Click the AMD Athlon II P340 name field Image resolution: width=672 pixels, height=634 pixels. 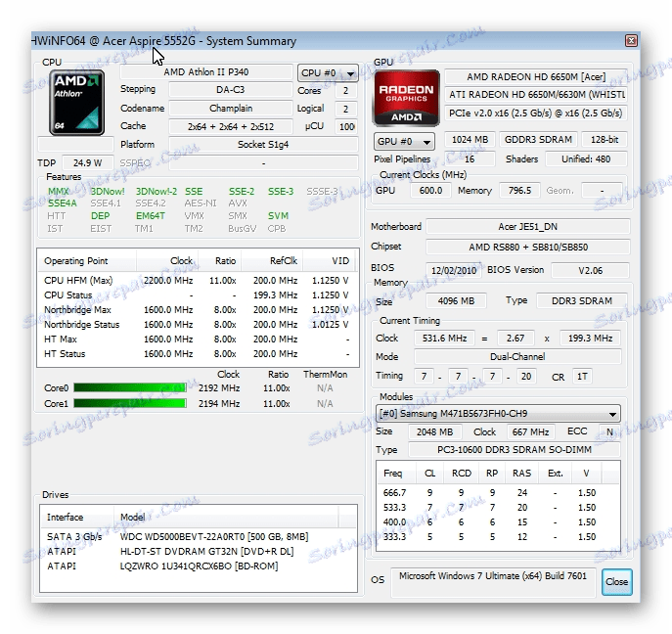(206, 72)
